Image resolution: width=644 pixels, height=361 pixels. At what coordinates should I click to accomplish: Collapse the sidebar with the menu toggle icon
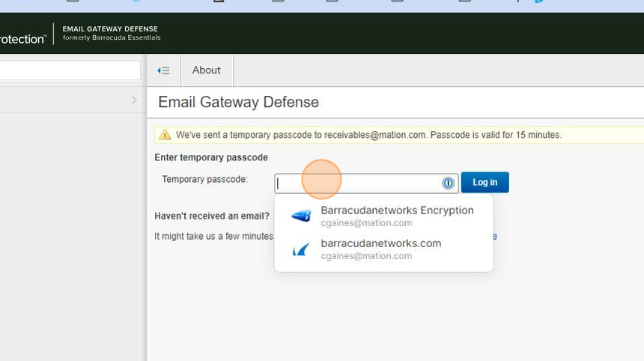pyautogui.click(x=163, y=70)
